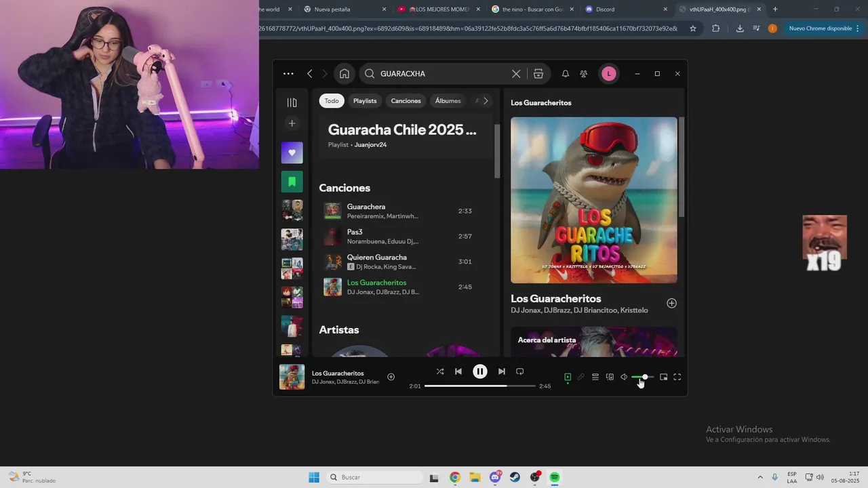Show hidden system tray icons
The width and height of the screenshot is (868, 488).
pyautogui.click(x=760, y=477)
